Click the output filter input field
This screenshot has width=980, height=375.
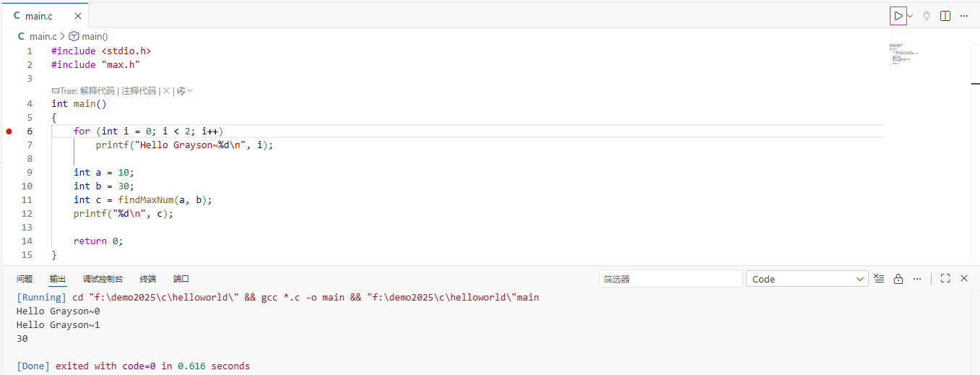(670, 279)
